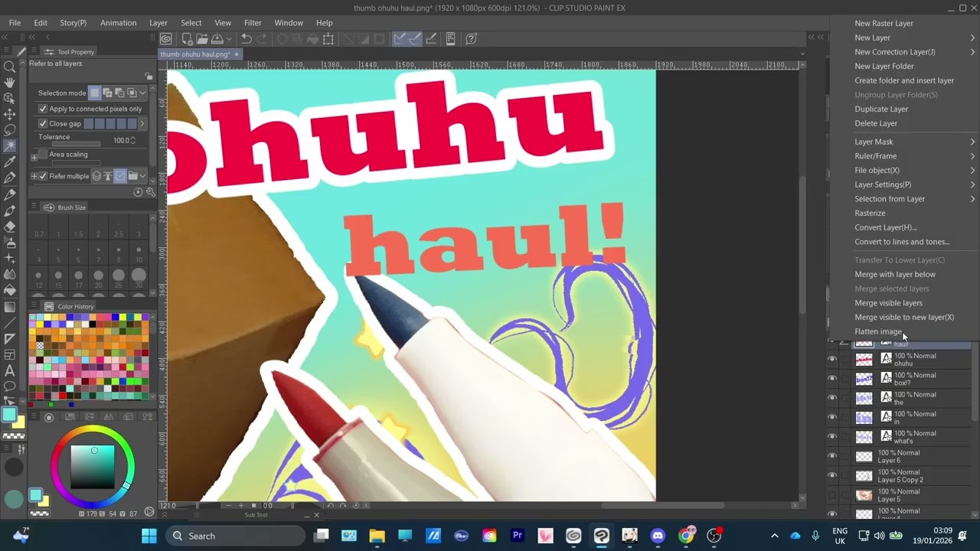Expand the New Correction Layer(J) submenu
The image size is (980, 551).
(914, 52)
